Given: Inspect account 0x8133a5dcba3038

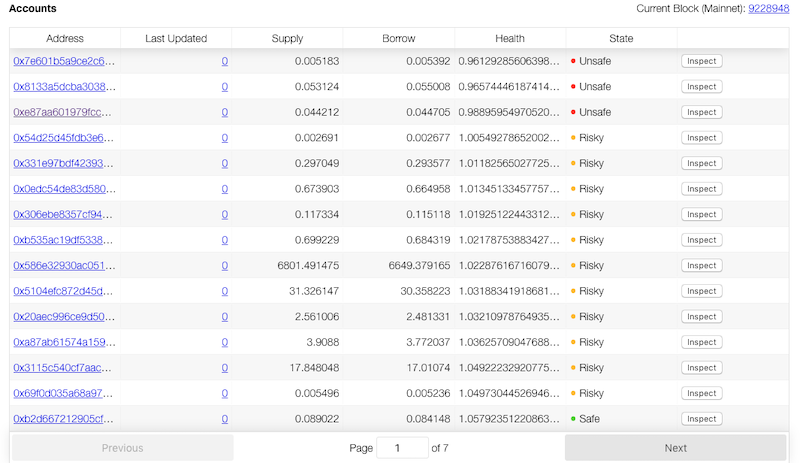Looking at the screenshot, I should 702,87.
